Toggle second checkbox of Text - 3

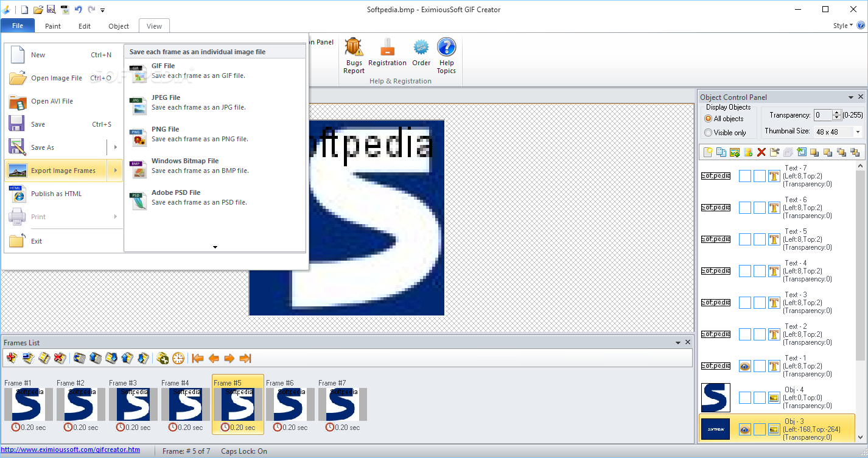click(x=760, y=303)
